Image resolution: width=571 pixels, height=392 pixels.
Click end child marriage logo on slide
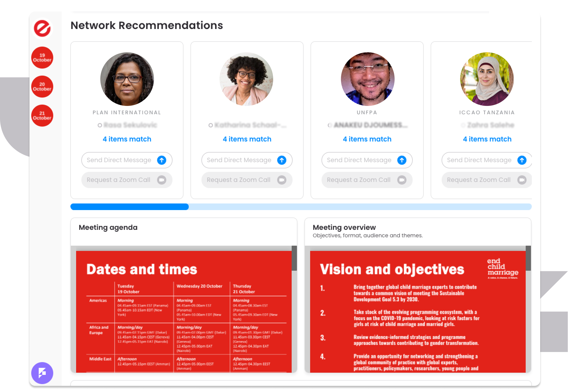(x=503, y=269)
